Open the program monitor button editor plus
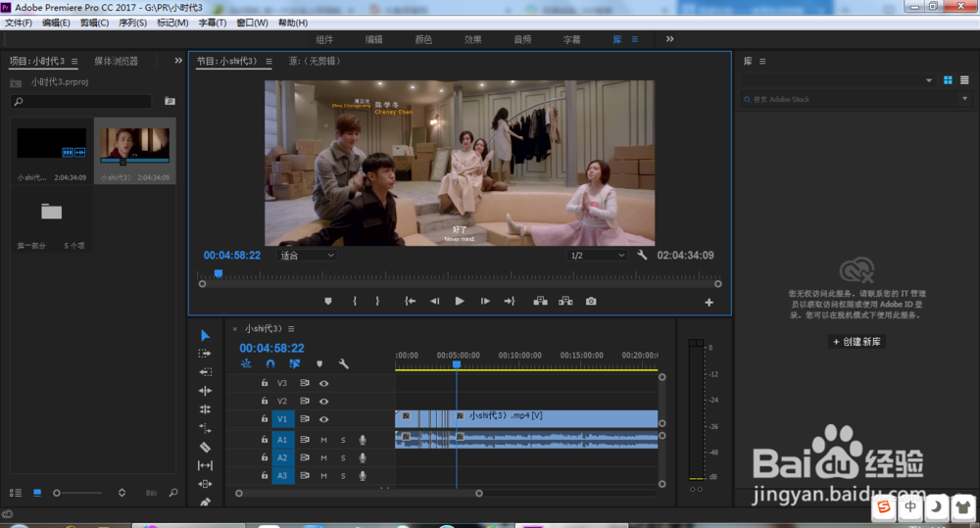Image resolution: width=980 pixels, height=528 pixels. coord(709,303)
